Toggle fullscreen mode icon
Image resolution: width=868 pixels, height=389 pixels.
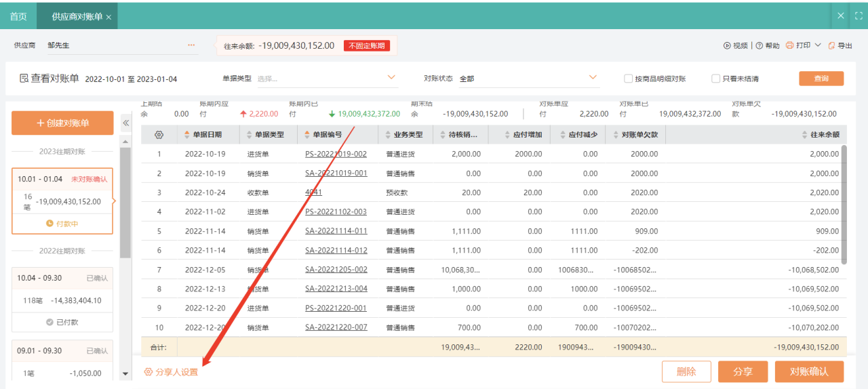pyautogui.click(x=858, y=16)
